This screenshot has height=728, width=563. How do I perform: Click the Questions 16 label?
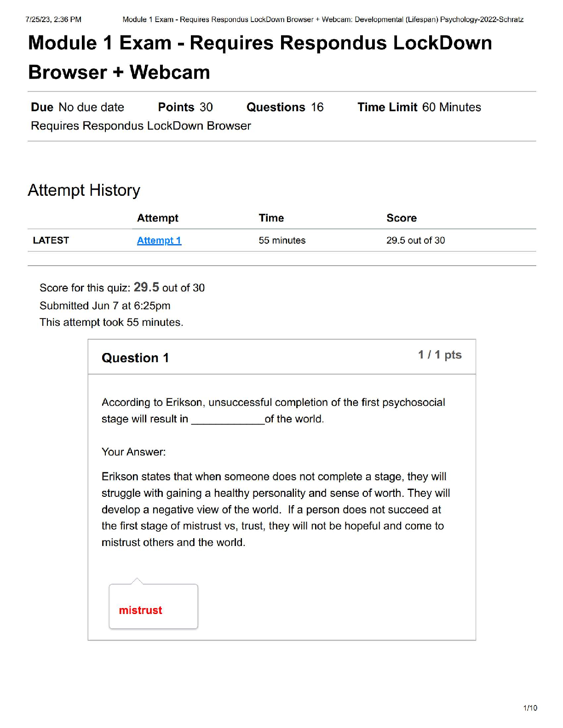point(285,107)
